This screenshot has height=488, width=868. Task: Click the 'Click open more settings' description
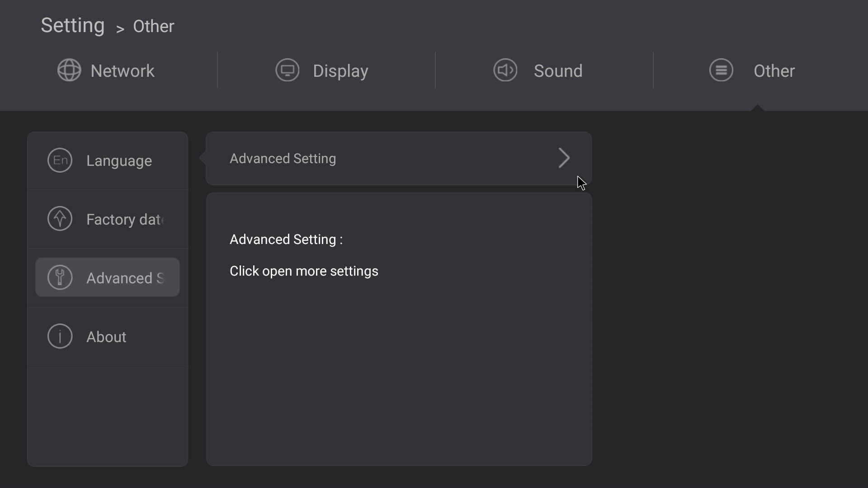pyautogui.click(x=304, y=271)
